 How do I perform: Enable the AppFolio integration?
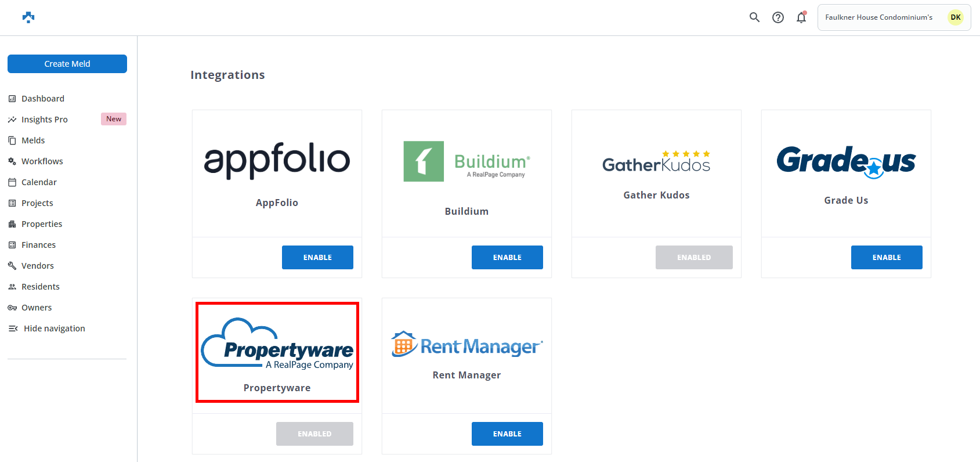point(317,257)
